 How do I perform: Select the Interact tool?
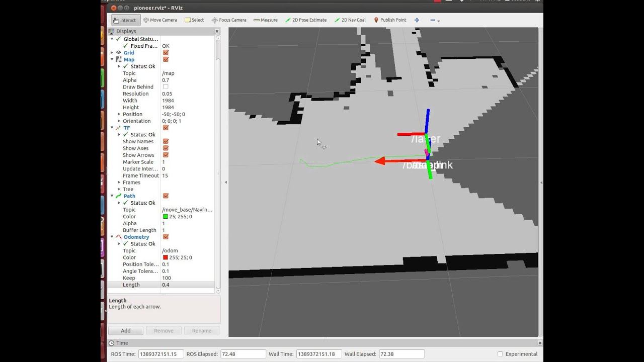[x=124, y=20]
